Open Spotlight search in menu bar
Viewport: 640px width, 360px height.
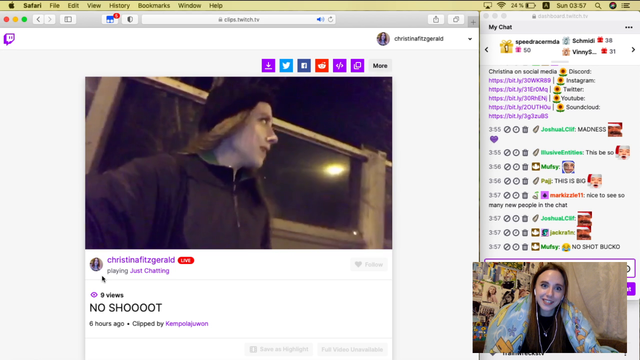pos(598,6)
